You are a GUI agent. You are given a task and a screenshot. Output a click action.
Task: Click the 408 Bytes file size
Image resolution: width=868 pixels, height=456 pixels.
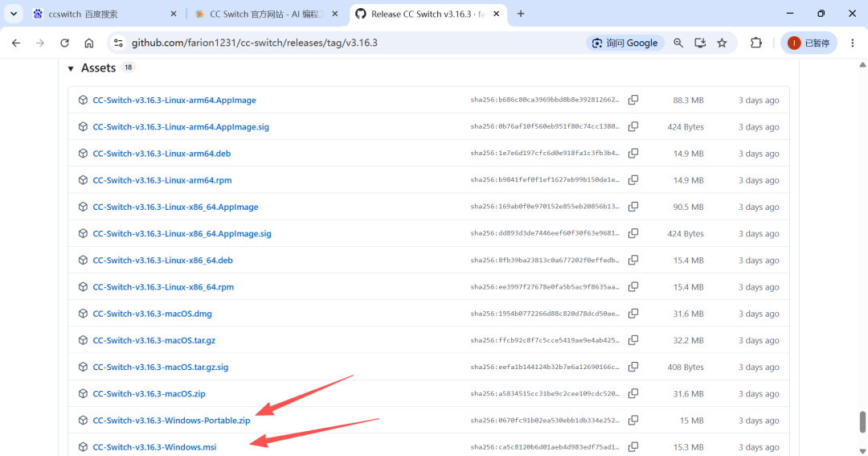click(x=686, y=367)
